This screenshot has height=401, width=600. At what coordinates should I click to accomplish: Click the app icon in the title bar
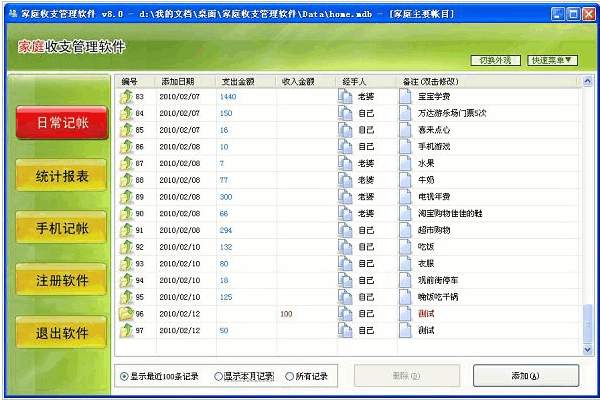(13, 14)
